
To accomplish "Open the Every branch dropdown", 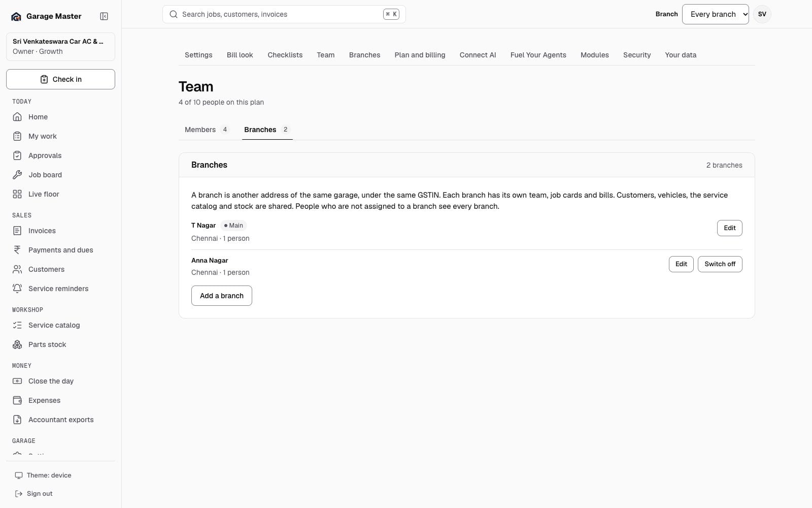I will [715, 14].
